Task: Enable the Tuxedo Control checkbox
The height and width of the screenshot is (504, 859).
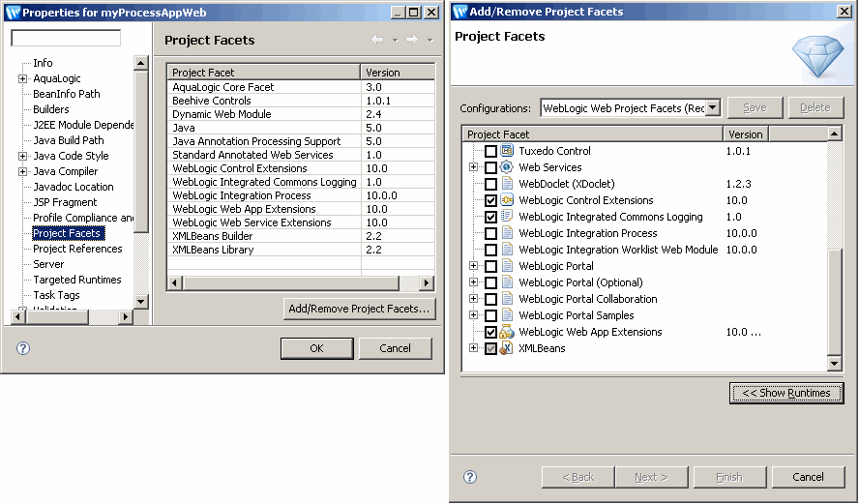Action: click(490, 151)
